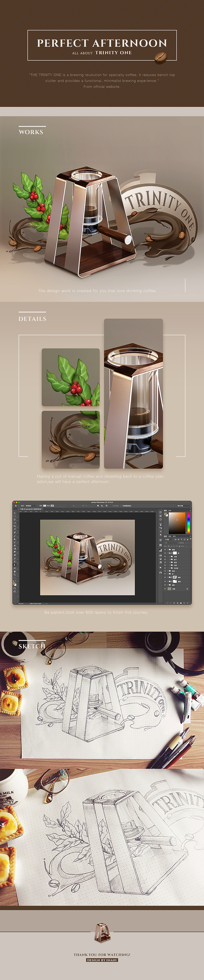Open the Character panel icon (A|)

161,532
